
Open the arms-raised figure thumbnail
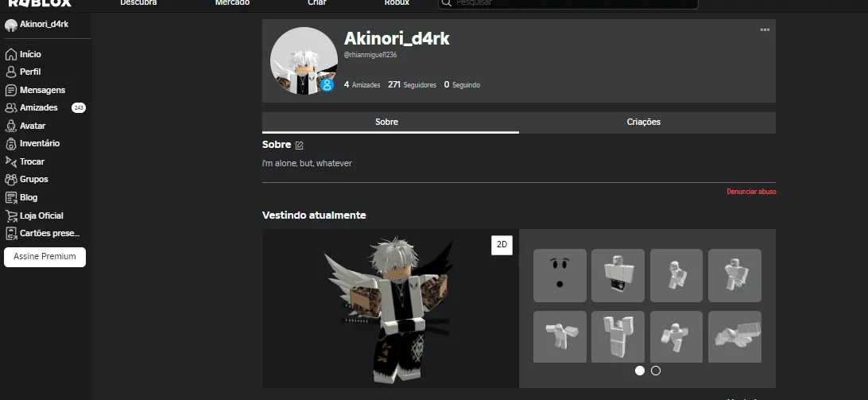(618, 337)
